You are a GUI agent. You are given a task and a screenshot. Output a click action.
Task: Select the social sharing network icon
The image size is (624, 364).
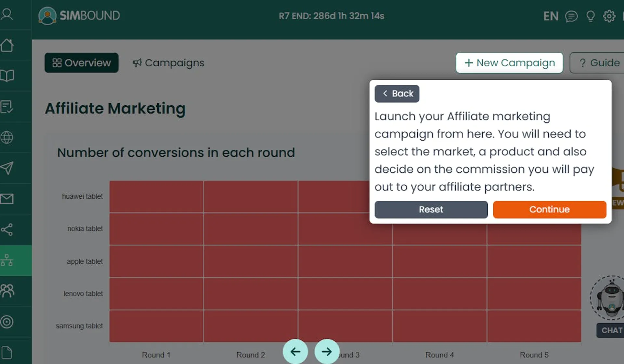(8, 229)
